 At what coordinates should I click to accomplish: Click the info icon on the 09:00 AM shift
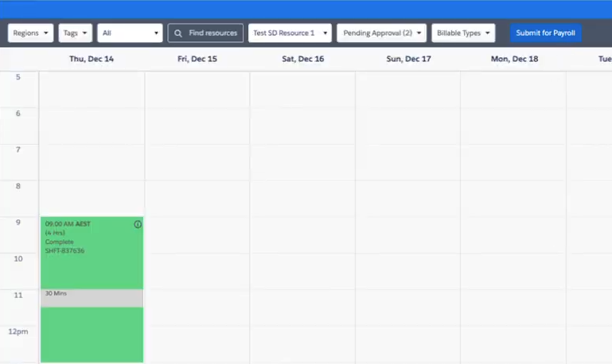click(x=138, y=225)
